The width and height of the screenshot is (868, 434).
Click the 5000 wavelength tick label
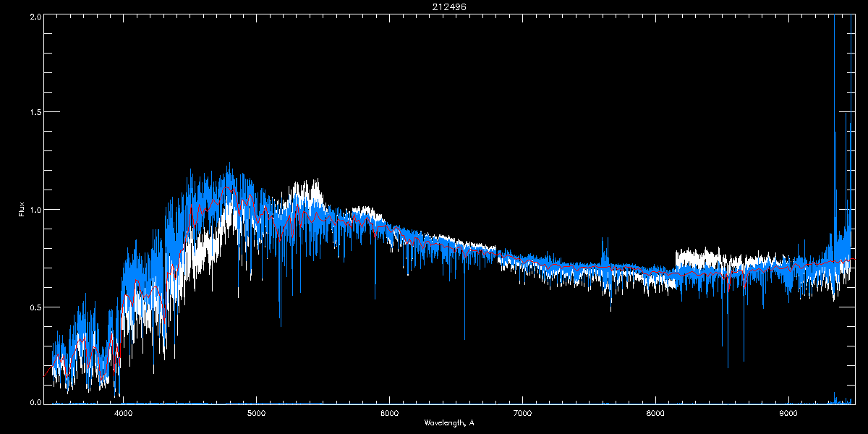256,413
